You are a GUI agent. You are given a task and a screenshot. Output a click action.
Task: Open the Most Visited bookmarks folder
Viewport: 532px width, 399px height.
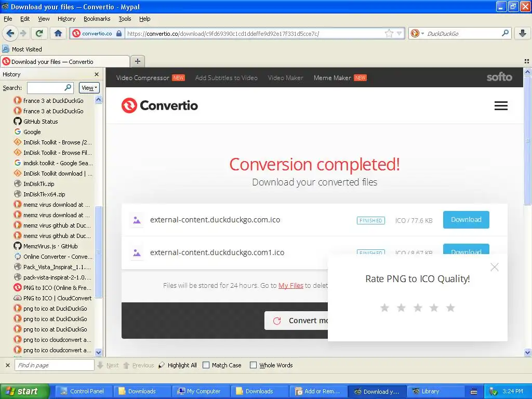22,49
